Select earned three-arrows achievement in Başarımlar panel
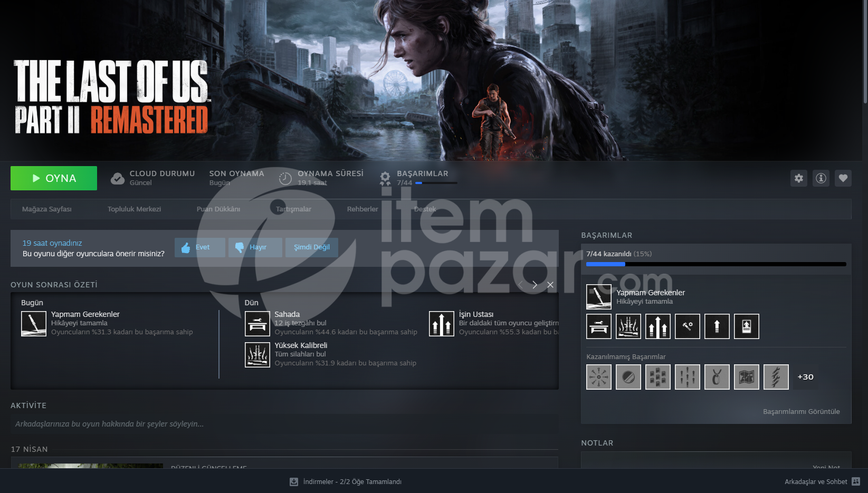 [x=658, y=326]
